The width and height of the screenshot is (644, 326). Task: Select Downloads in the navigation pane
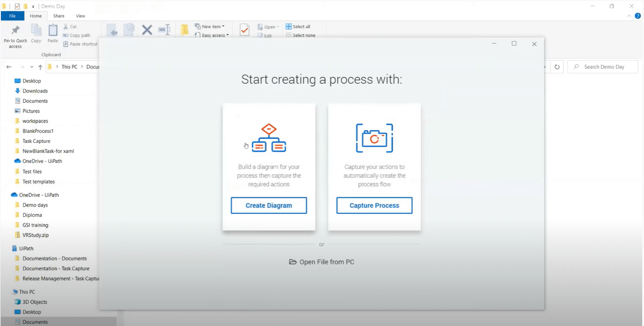[35, 91]
